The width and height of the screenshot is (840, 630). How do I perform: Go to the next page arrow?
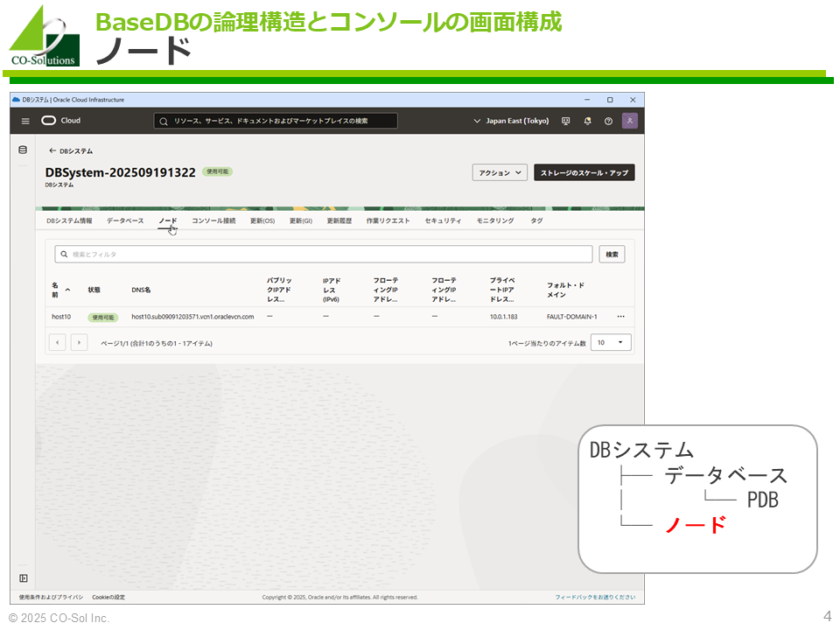(80, 342)
